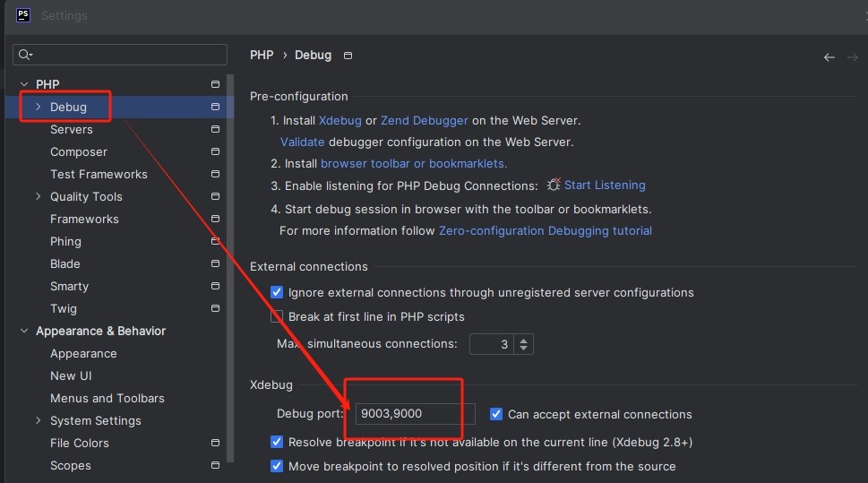Open Zero-configuration Debugging tutorial link
The height and width of the screenshot is (483, 868).
pos(545,230)
